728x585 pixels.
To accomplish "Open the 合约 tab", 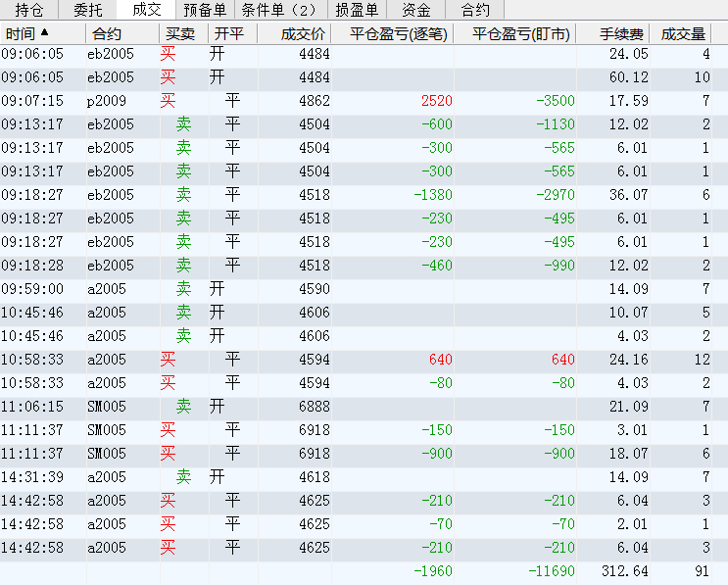I will pos(475,10).
